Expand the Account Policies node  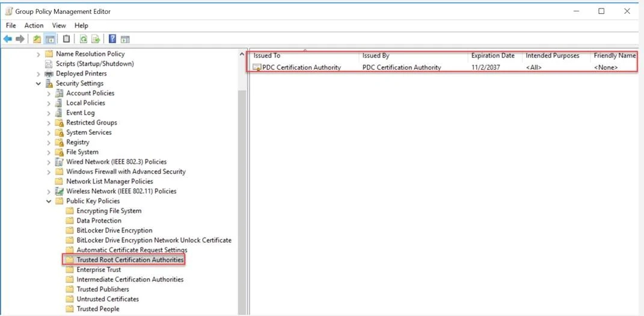(49, 93)
